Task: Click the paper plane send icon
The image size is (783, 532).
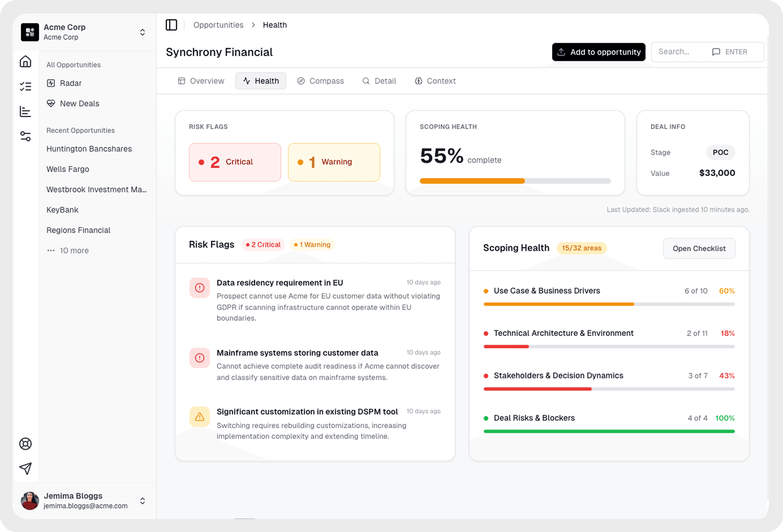Action: [25, 468]
